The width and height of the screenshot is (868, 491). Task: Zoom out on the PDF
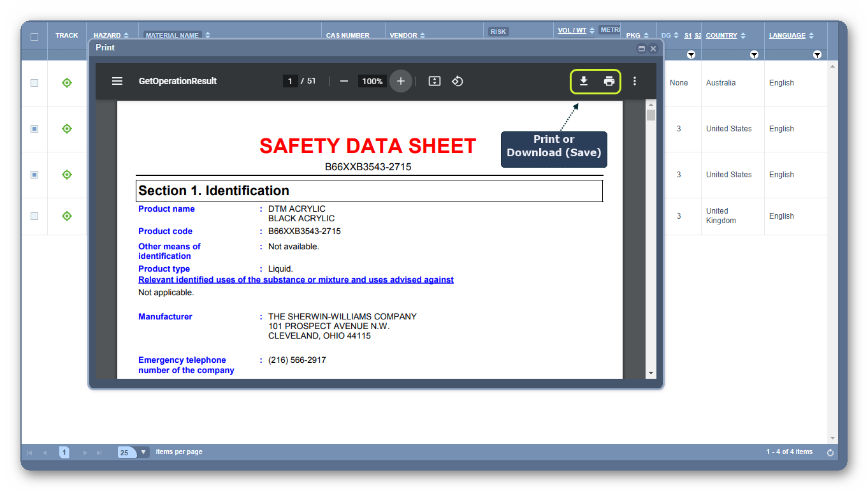[344, 81]
